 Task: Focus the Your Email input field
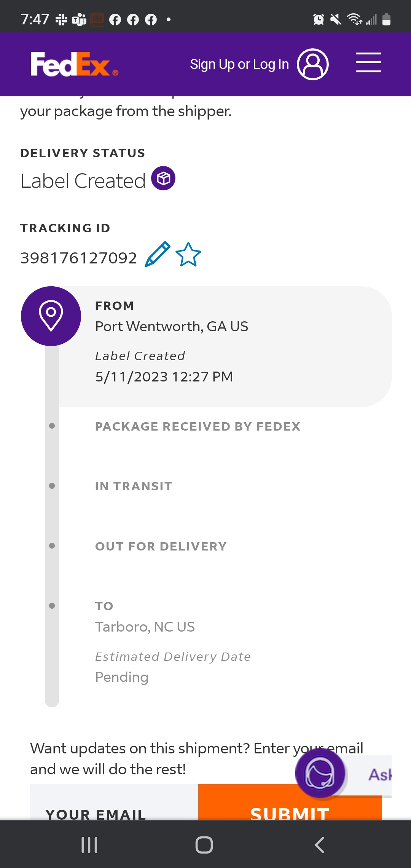[x=114, y=802]
